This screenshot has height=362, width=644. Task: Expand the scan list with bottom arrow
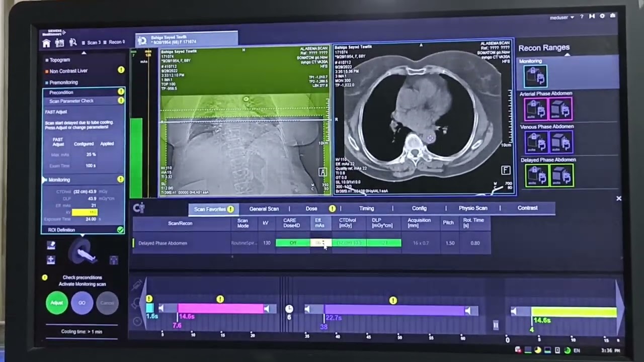click(x=82, y=236)
